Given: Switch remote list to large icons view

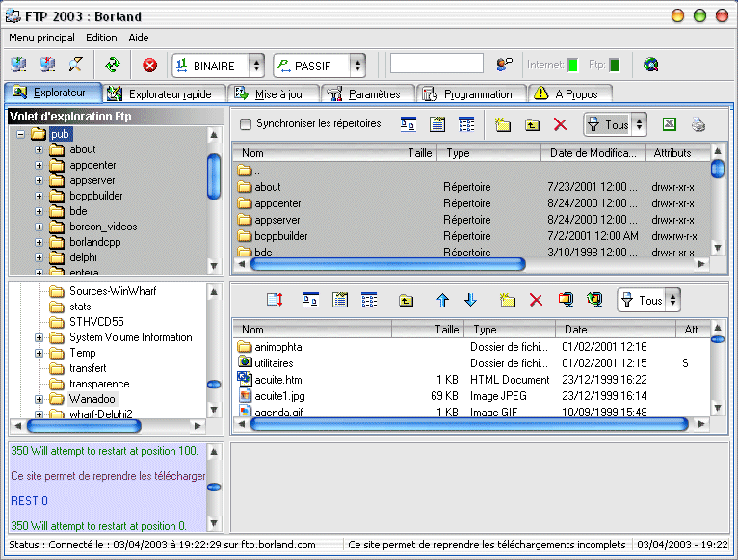Looking at the screenshot, I should pos(409,124).
